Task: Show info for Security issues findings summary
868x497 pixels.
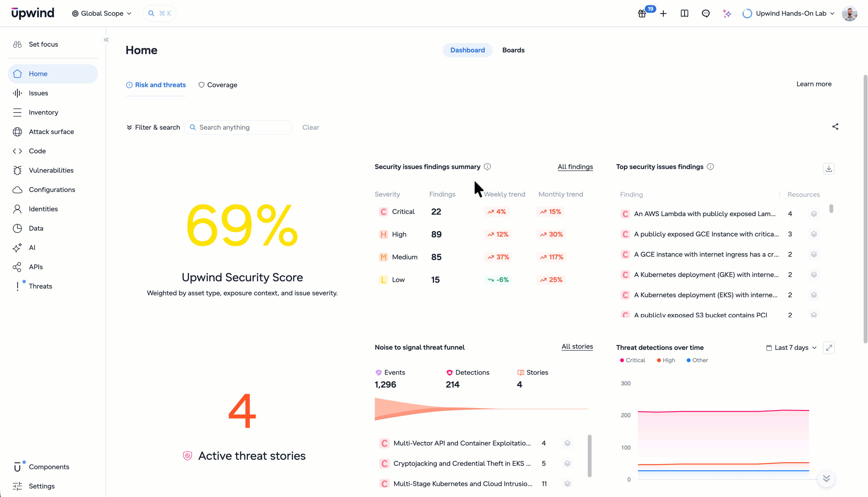Action: (487, 167)
